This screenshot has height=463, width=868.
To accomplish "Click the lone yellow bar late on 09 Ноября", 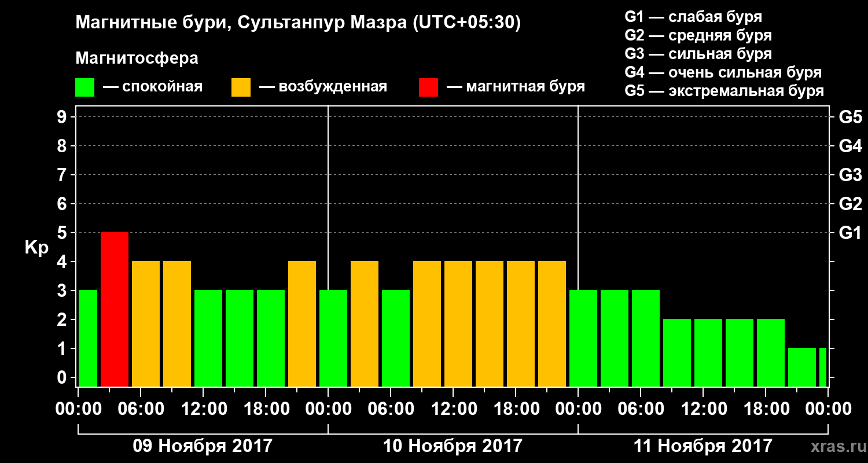I will point(302,324).
